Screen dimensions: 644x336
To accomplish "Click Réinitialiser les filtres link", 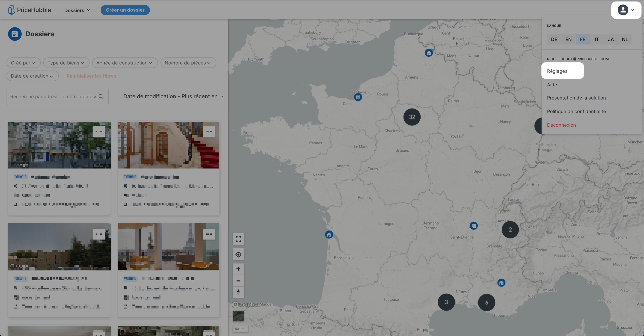I will coord(91,76).
